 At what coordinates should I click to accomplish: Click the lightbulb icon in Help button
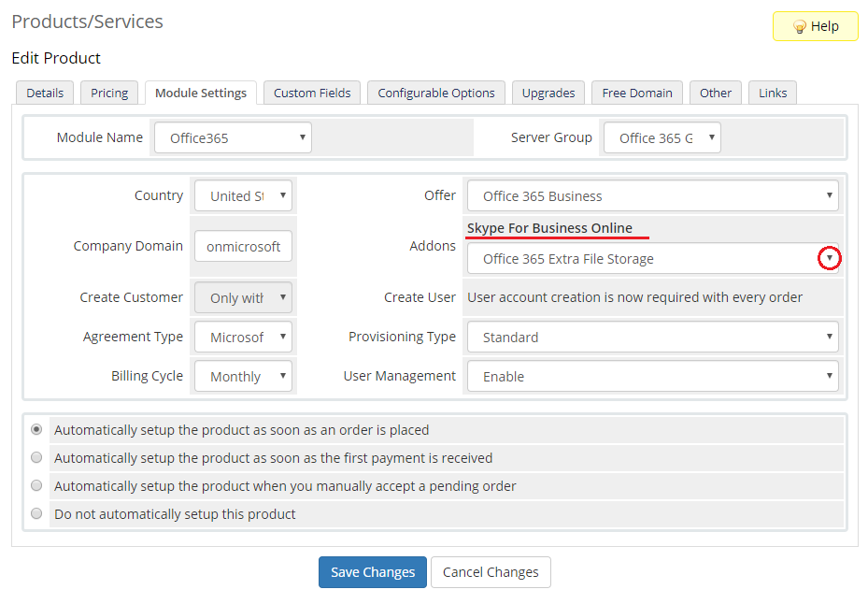coord(800,26)
